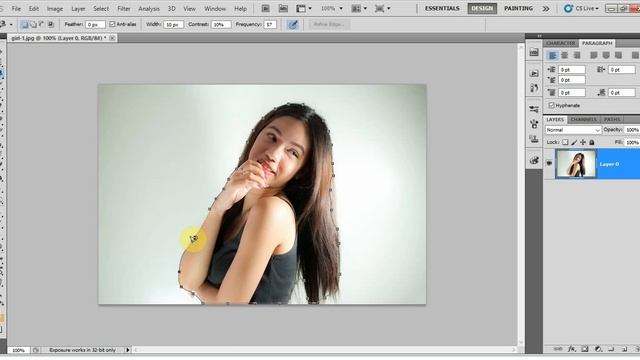The height and width of the screenshot is (360, 640).
Task: Click the Refine Edge button
Action: pyautogui.click(x=329, y=24)
